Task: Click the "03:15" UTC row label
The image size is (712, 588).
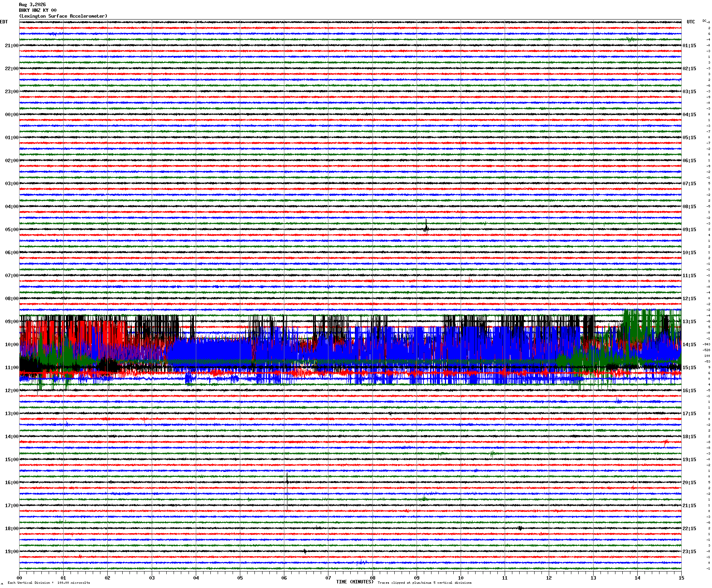Action: [689, 92]
